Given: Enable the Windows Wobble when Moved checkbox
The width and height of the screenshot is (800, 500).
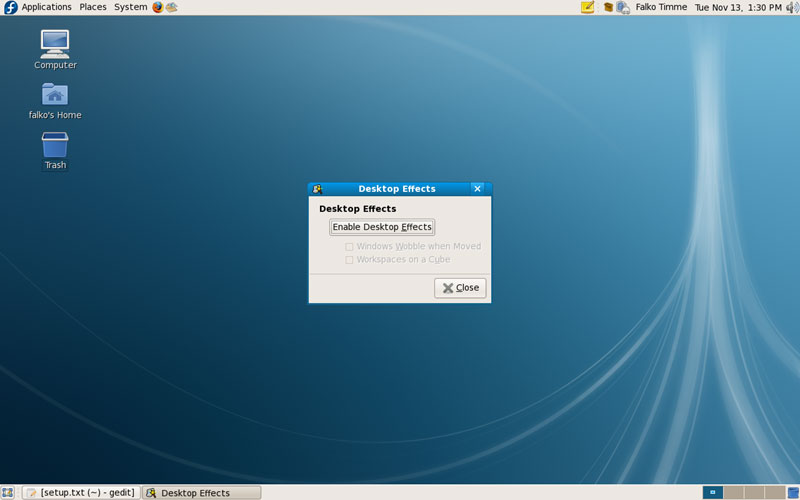Looking at the screenshot, I should 349,246.
